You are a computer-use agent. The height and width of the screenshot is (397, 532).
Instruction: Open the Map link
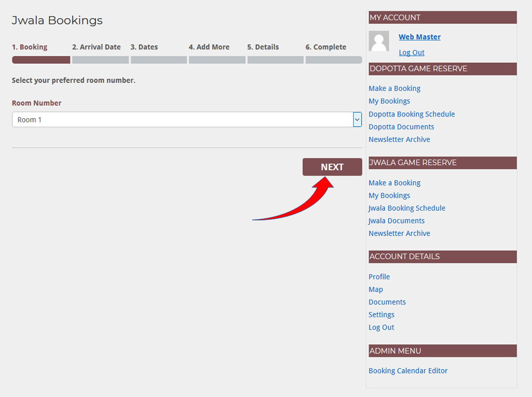(x=376, y=290)
